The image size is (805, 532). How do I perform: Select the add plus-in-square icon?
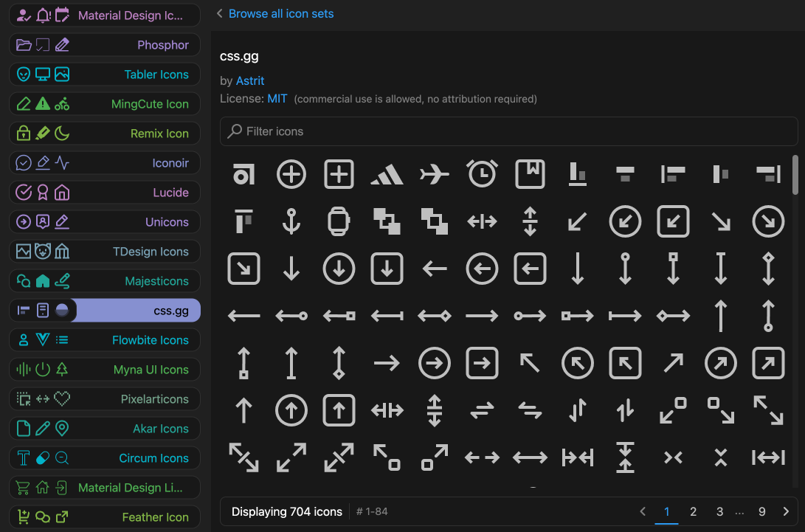339,175
